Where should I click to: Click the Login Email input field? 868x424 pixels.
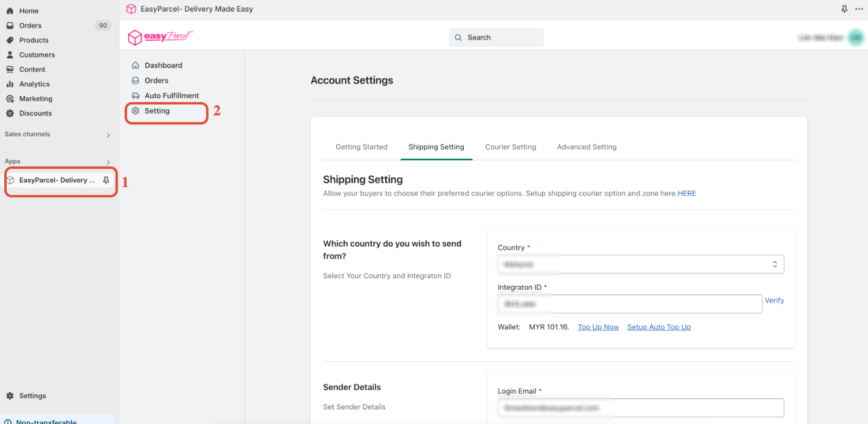(641, 408)
